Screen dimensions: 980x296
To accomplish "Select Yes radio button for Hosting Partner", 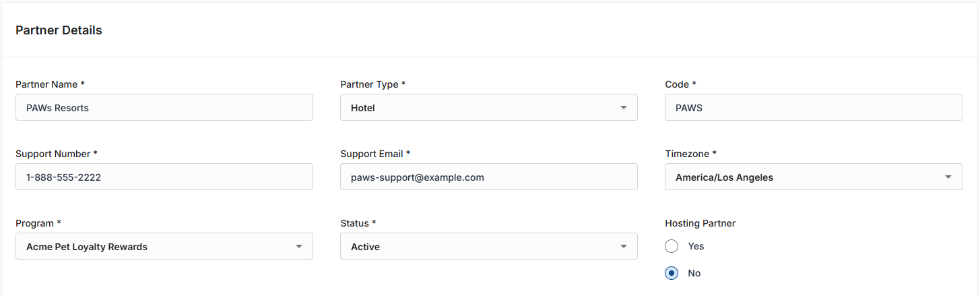I will [672, 246].
